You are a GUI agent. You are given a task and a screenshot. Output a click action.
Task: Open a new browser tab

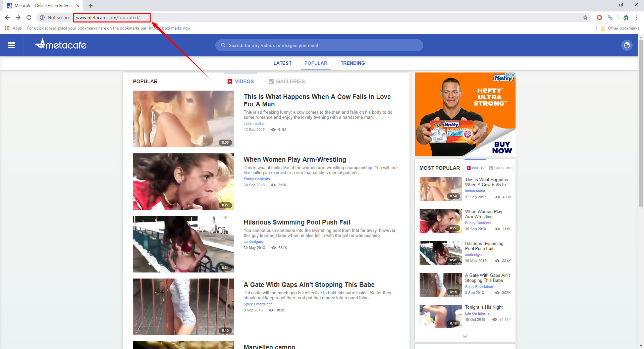tap(91, 6)
